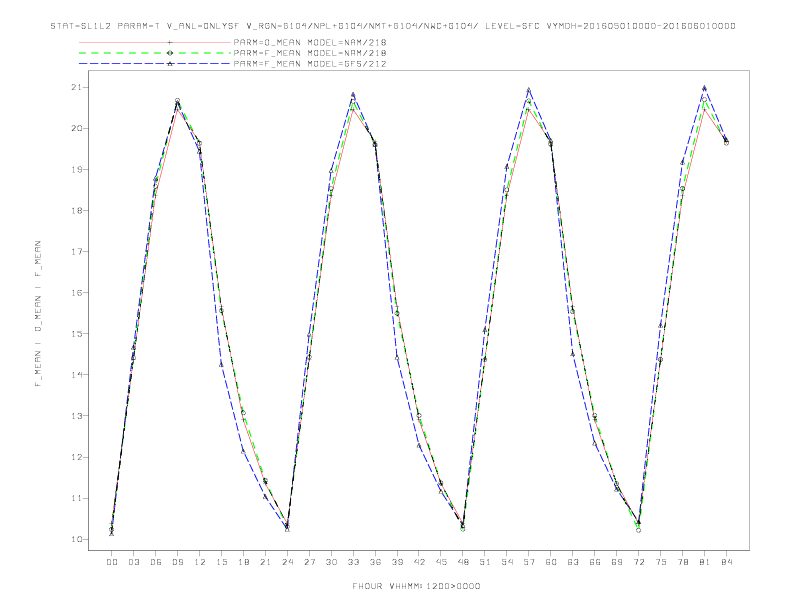Click x-axis forecast hour label 03
The height and width of the screenshot is (612, 792).
pos(133,562)
